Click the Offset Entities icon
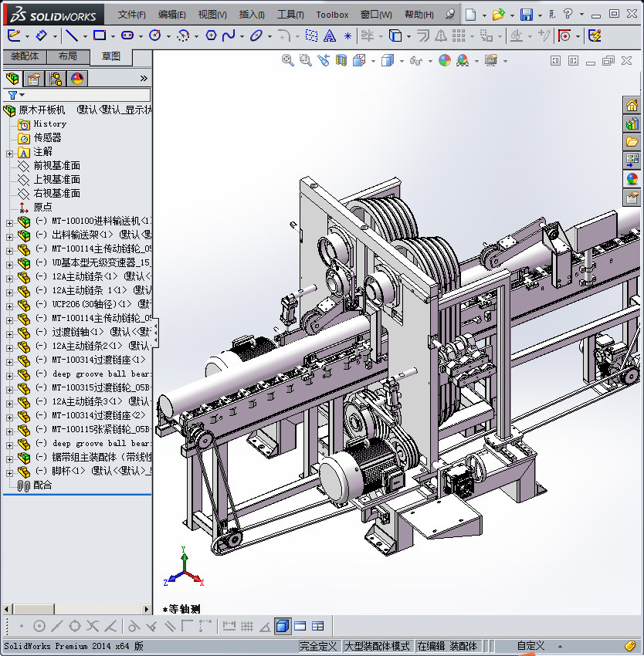644x656 pixels. [x=422, y=36]
